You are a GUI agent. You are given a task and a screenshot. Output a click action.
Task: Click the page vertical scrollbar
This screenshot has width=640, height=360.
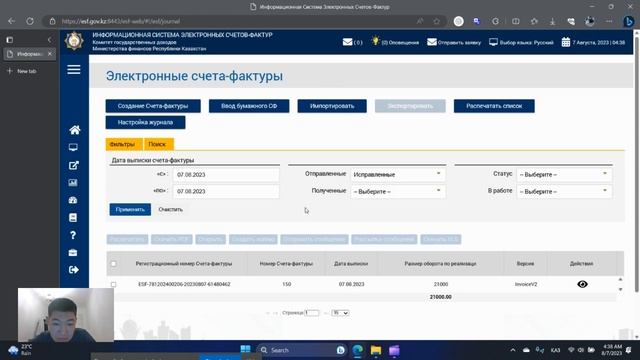pos(636,163)
